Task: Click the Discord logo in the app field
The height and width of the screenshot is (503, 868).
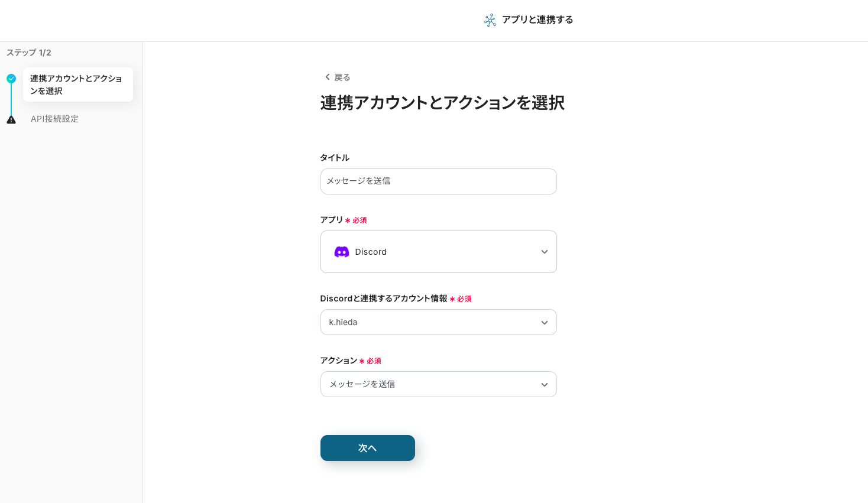Action: pyautogui.click(x=342, y=252)
